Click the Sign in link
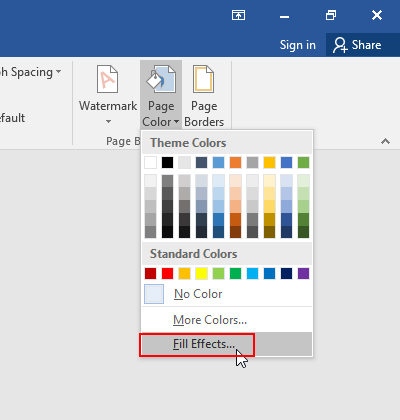The width and height of the screenshot is (400, 420). point(298,45)
